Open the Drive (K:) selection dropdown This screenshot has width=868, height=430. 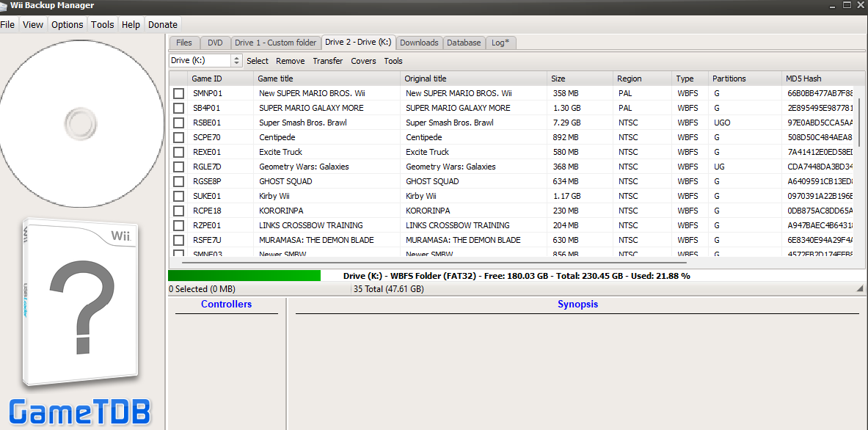point(236,61)
